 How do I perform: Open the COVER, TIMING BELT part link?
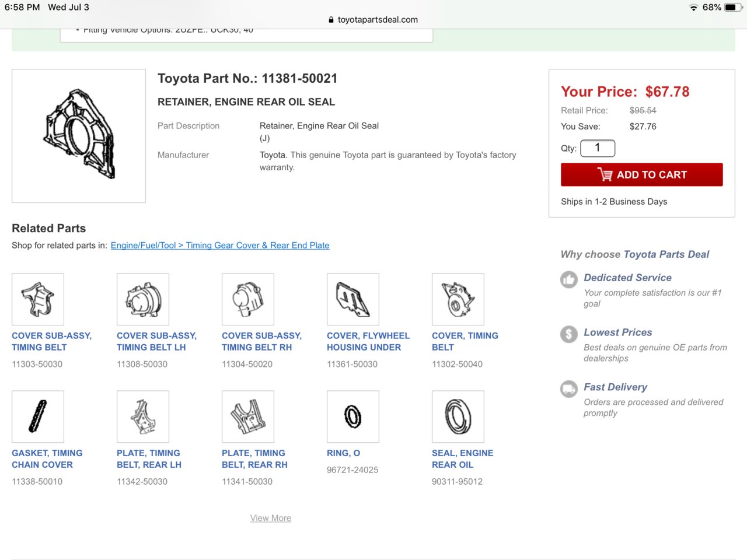(x=465, y=341)
